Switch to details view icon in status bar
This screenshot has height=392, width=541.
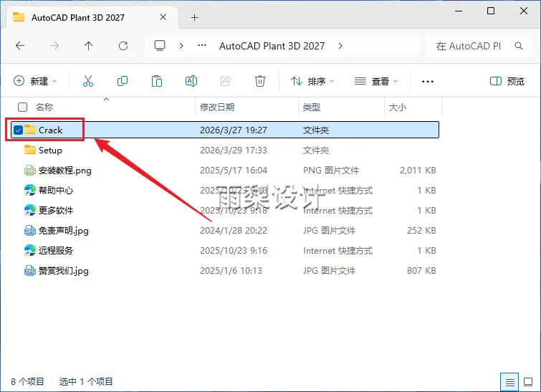click(509, 382)
